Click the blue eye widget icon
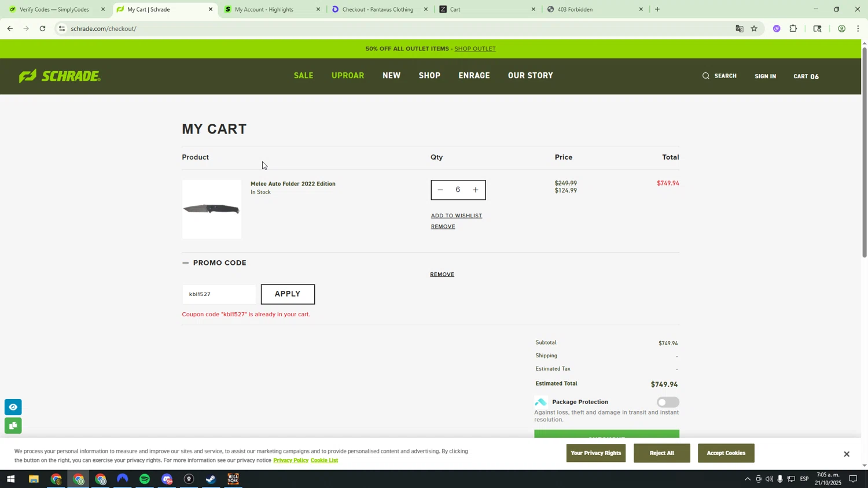The width and height of the screenshot is (868, 488). 13,407
